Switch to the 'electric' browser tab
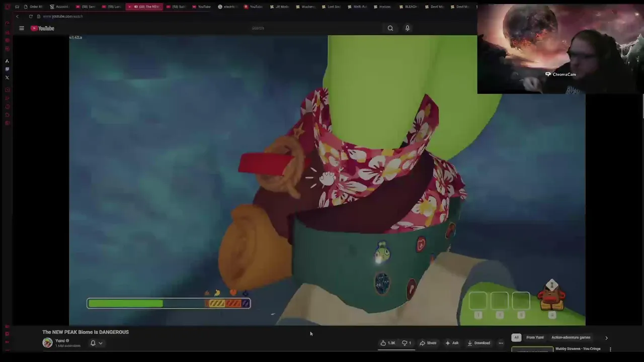This screenshot has height=362, width=644. tap(227, 7)
